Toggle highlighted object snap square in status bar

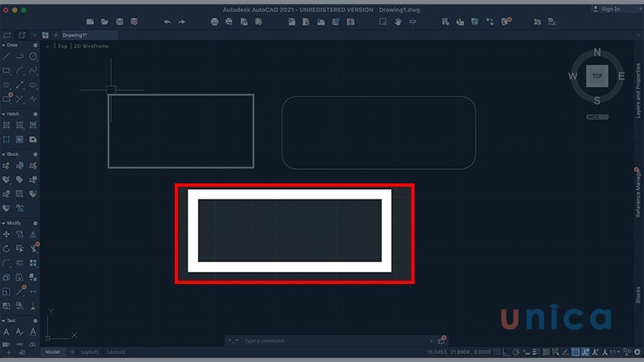coord(576,352)
